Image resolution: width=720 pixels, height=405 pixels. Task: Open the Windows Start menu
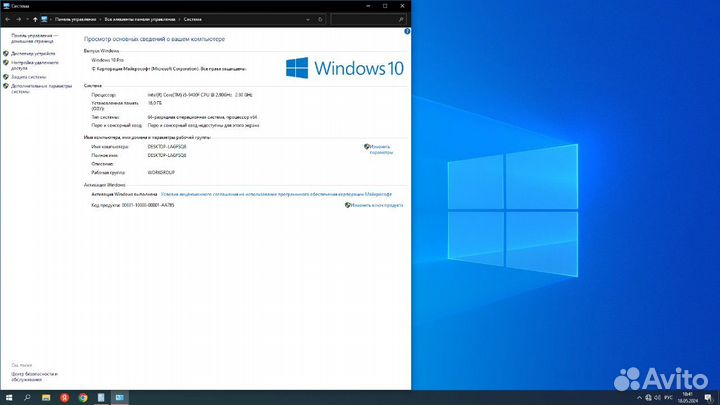(x=9, y=398)
